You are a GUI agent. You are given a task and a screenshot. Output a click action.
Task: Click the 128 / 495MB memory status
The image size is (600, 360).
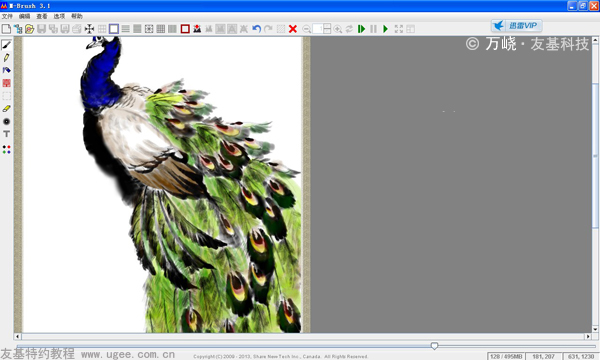coord(506,356)
